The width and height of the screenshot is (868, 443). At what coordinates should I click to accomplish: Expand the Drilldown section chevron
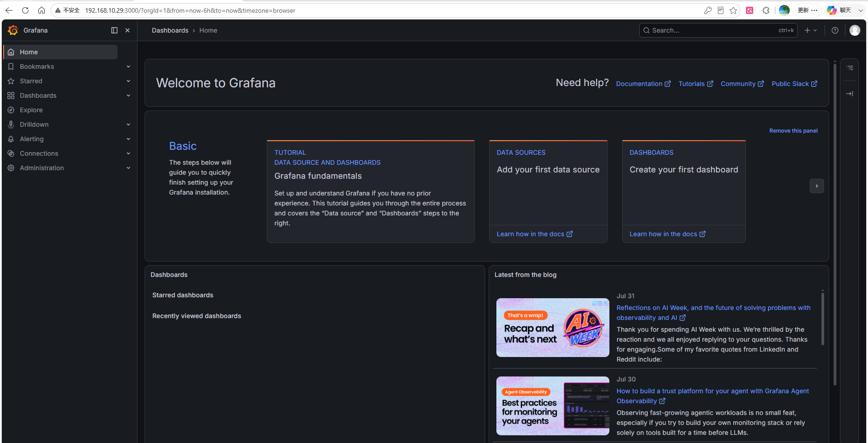(128, 124)
